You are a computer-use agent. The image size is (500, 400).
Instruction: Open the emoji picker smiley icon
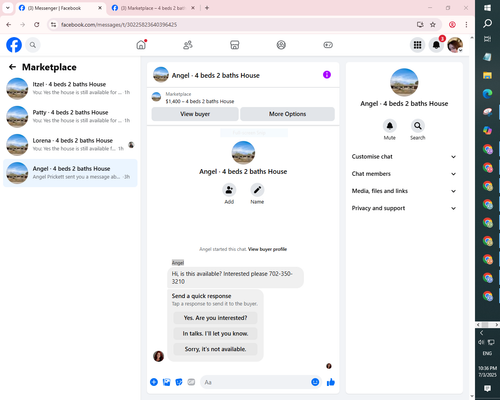[x=315, y=382]
